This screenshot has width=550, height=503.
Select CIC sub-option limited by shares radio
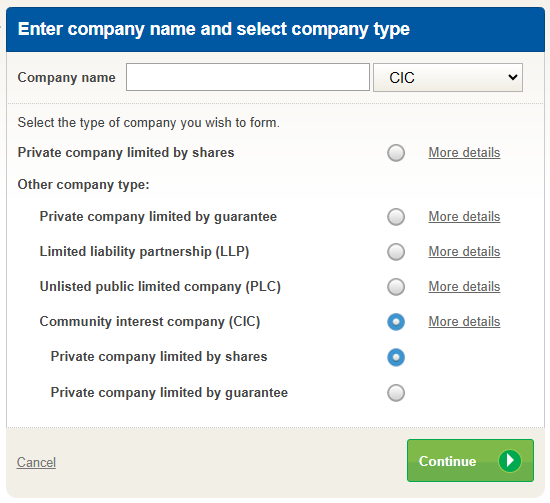tap(396, 357)
